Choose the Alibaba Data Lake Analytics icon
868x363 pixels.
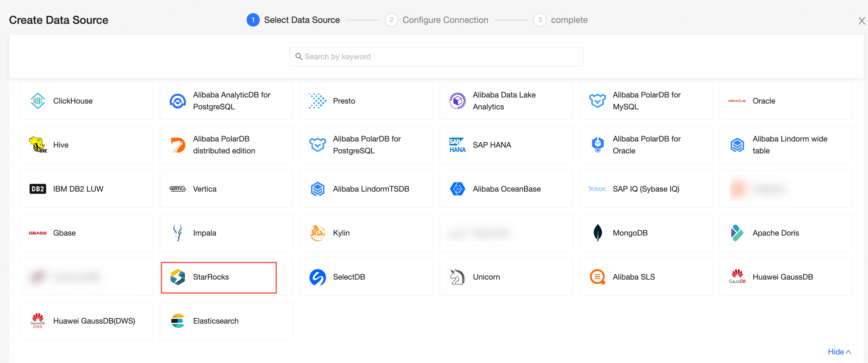click(x=457, y=101)
